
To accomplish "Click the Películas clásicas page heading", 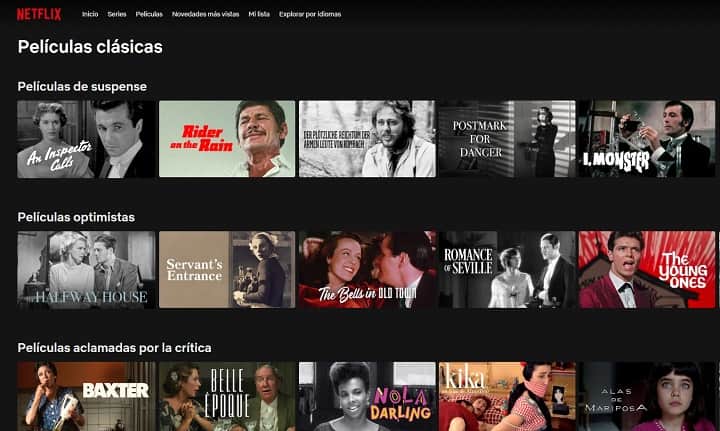I will (90, 47).
